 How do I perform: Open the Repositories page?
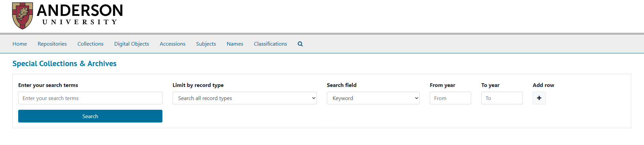click(x=52, y=44)
